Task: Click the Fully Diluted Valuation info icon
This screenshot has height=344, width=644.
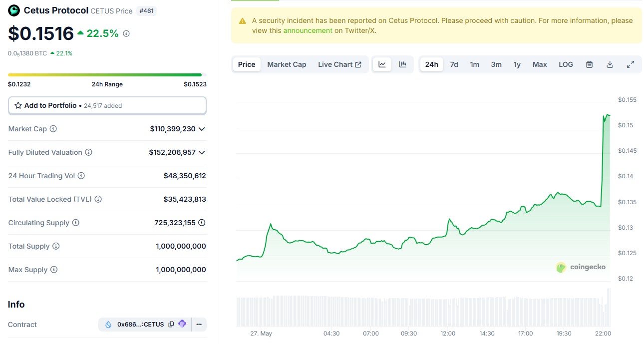Action: coord(88,152)
